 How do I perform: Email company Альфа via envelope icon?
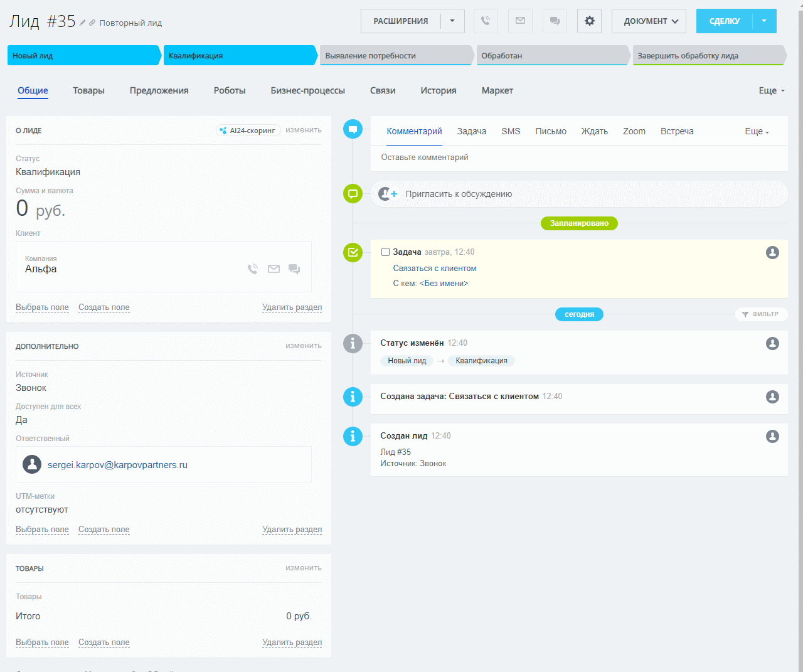tap(274, 269)
